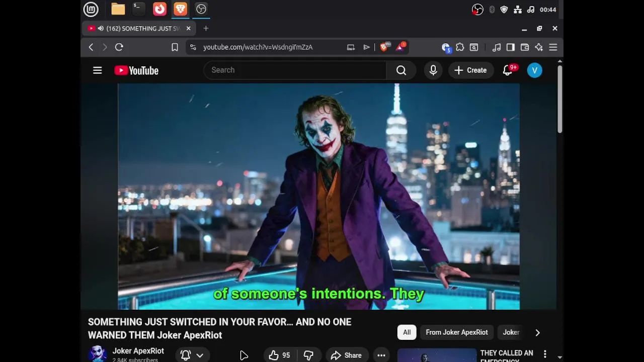Select the SOMETHING JUST SWITCHED tab
The height and width of the screenshot is (362, 644).
pos(139,29)
